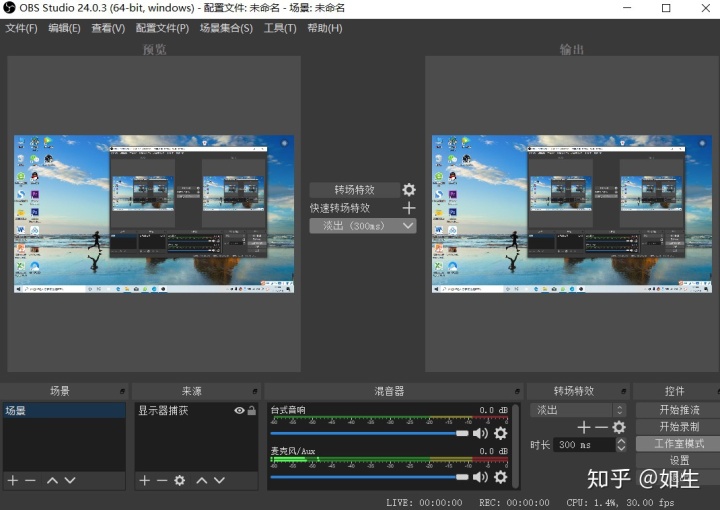This screenshot has width=720, height=510.
Task: Pop out the 来源 dock panel
Action: point(255,392)
